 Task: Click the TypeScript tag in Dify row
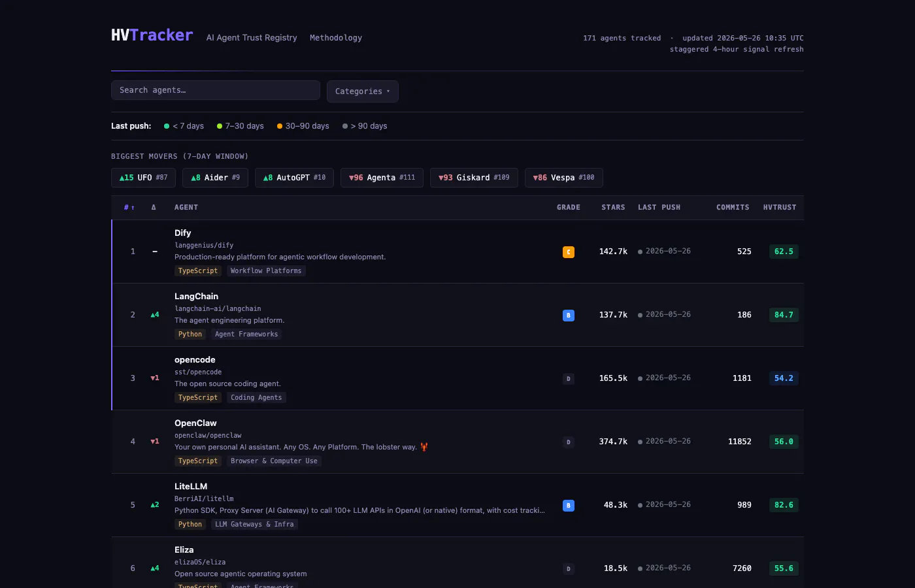198,271
